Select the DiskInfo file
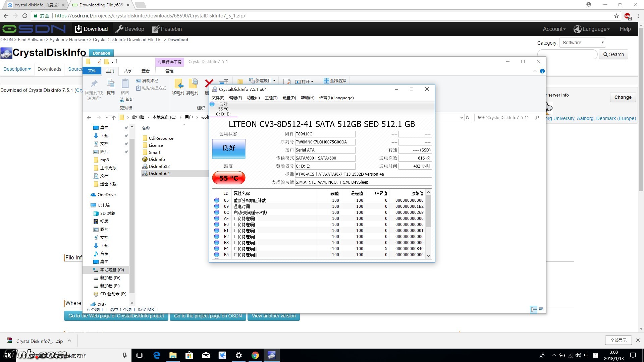This screenshot has width=644, height=362. click(x=157, y=160)
